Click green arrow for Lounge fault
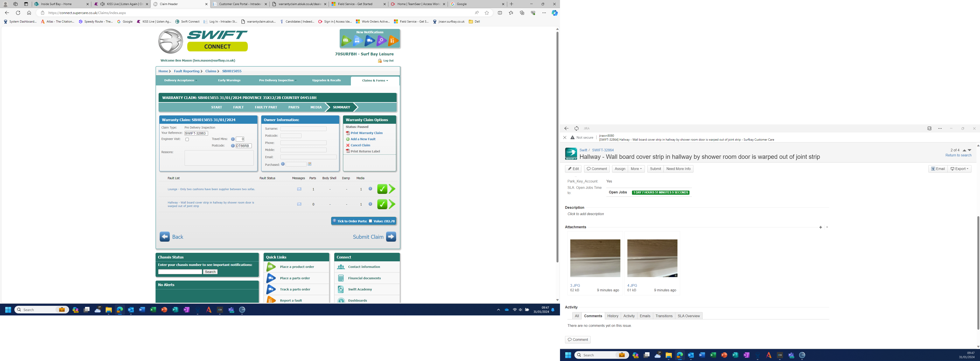This screenshot has height=361, width=980. 392,189
